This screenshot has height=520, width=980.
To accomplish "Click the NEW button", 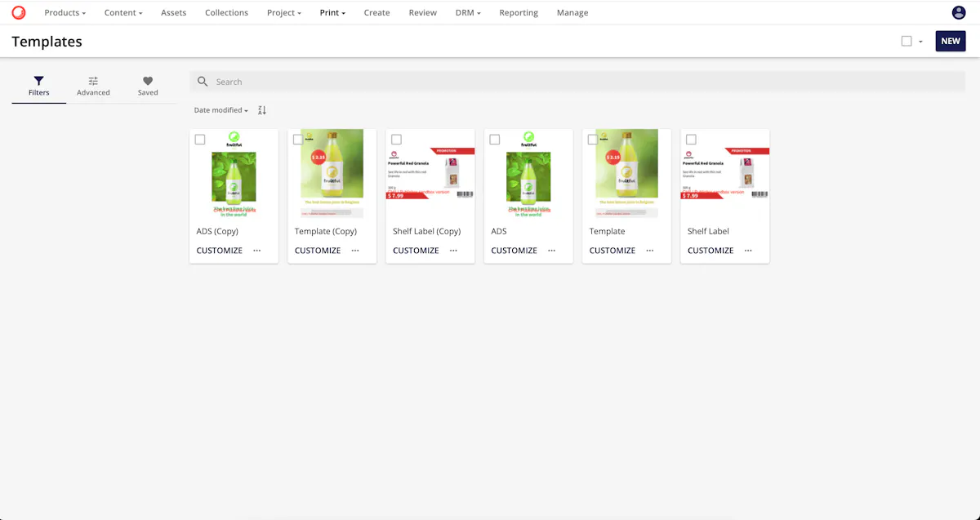I will (951, 41).
